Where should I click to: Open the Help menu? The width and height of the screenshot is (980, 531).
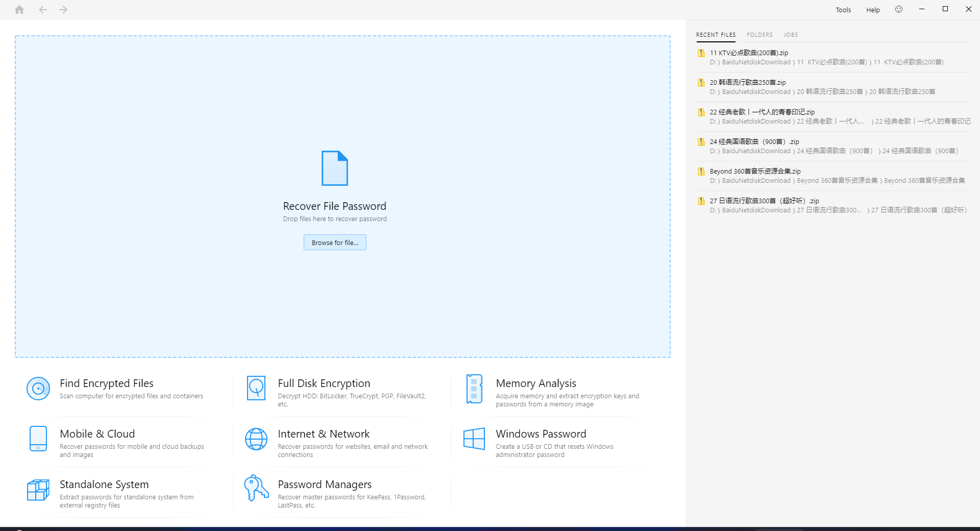click(873, 10)
